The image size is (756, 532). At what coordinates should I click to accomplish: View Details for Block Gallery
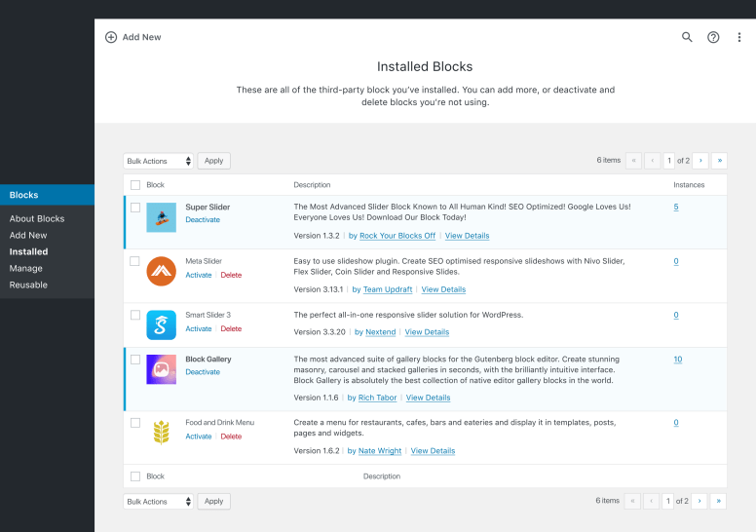pos(428,398)
